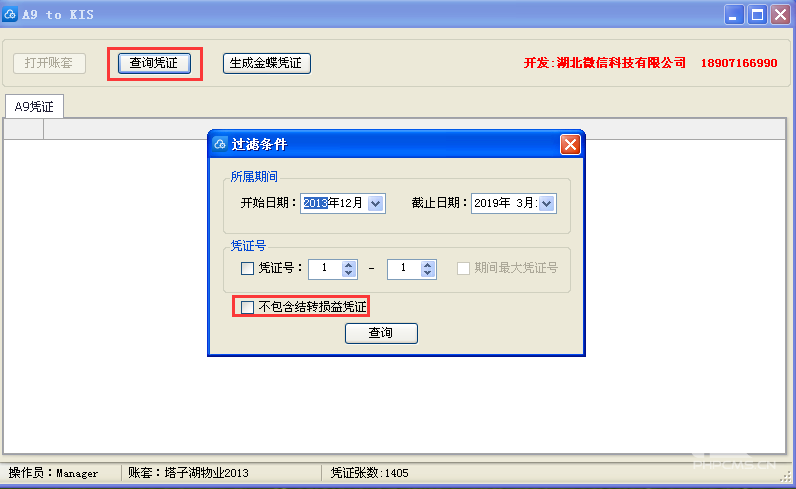Minimize the A9 to KIS window
This screenshot has height=489, width=796.
click(x=735, y=14)
